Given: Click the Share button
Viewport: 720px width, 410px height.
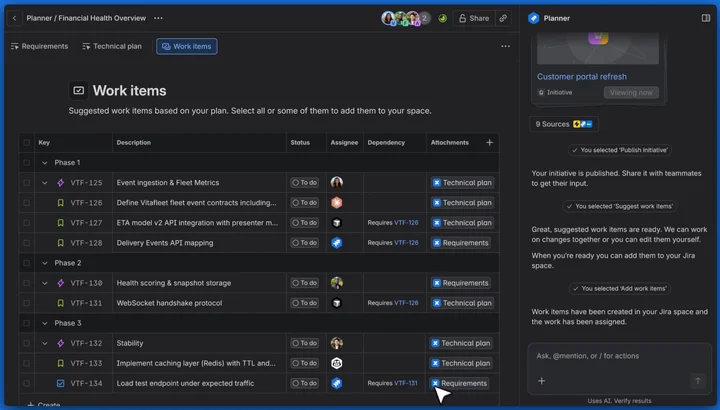Looking at the screenshot, I should [474, 18].
